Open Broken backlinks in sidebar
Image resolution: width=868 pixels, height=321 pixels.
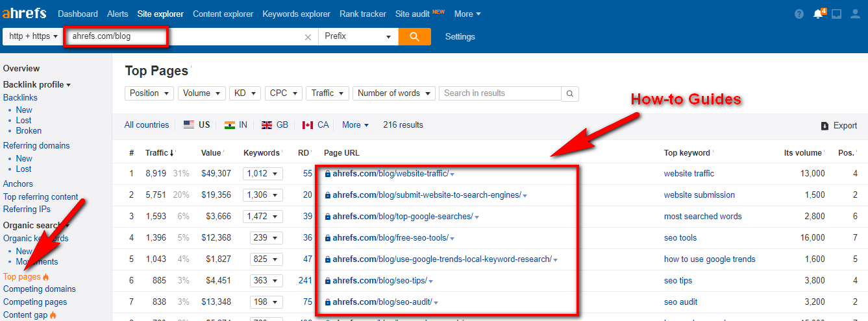click(29, 130)
